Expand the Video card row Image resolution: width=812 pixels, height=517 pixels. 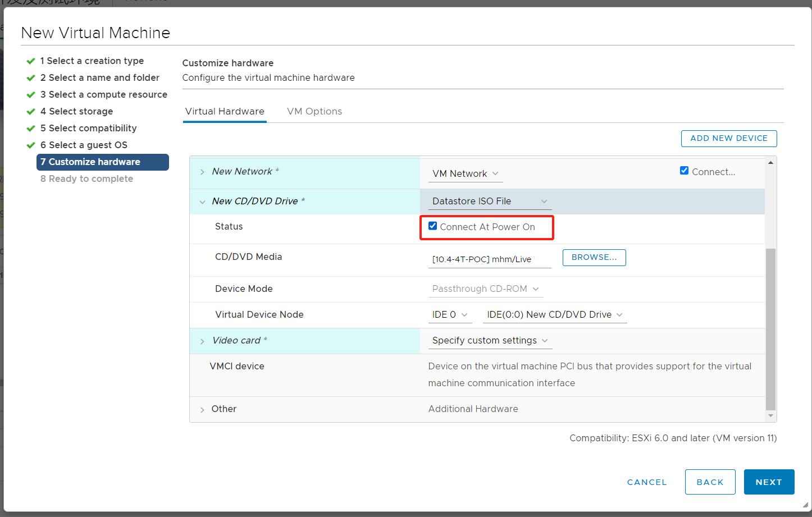[x=202, y=341]
